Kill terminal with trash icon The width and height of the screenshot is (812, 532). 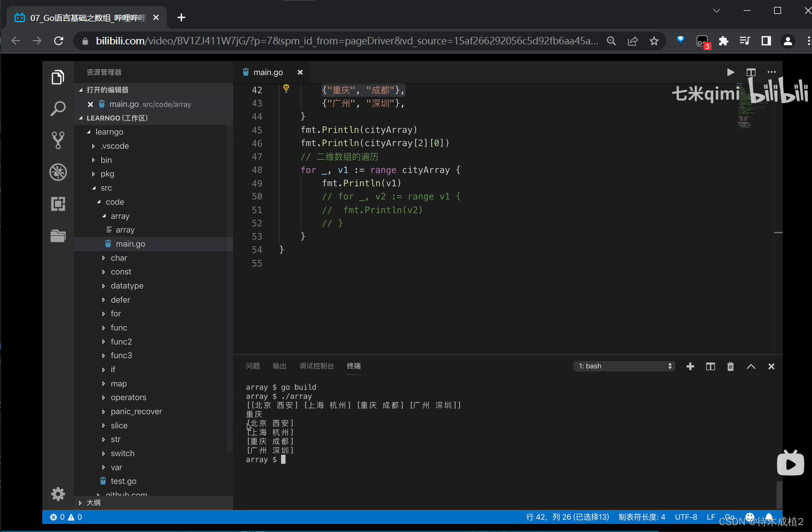[730, 366]
